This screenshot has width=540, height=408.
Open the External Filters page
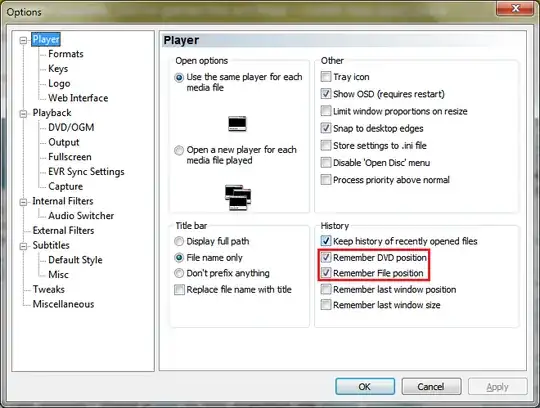[x=63, y=231]
